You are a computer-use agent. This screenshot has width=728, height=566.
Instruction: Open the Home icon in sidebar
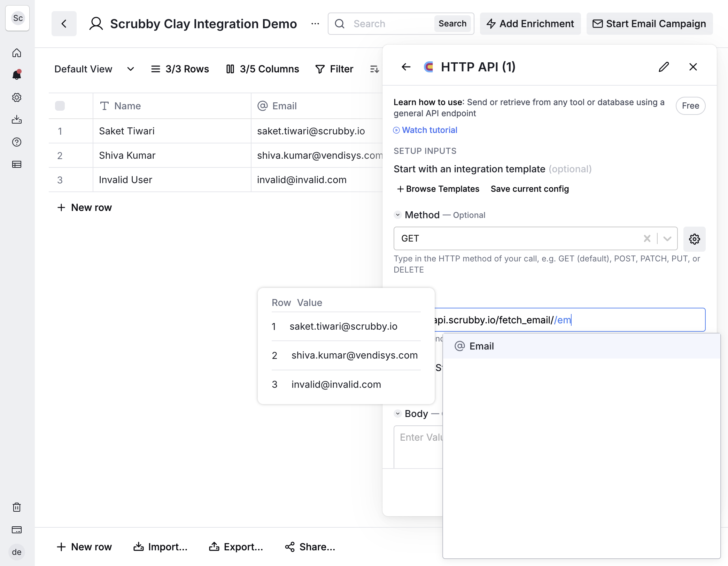pyautogui.click(x=17, y=53)
